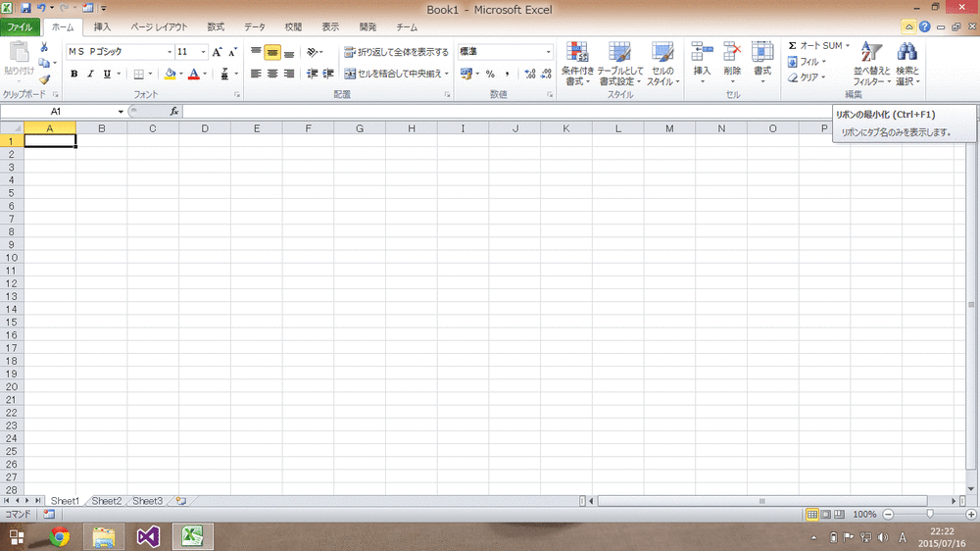Click the Clear (クリア) eraser icon
This screenshot has width=980, height=551.
point(793,77)
